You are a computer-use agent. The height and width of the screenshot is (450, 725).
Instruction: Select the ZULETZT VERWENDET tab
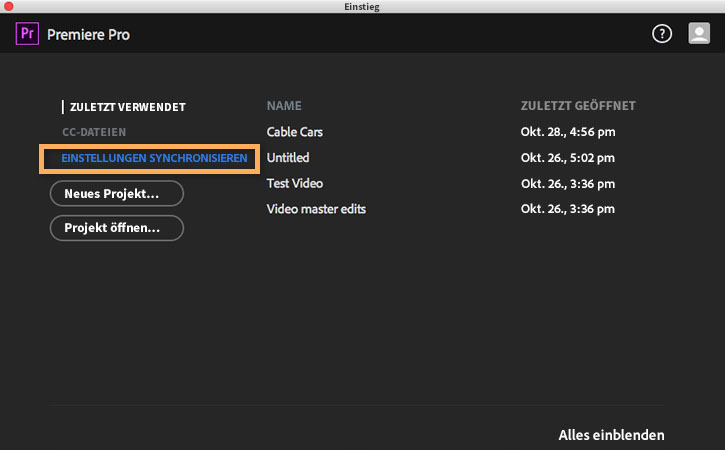[128, 107]
